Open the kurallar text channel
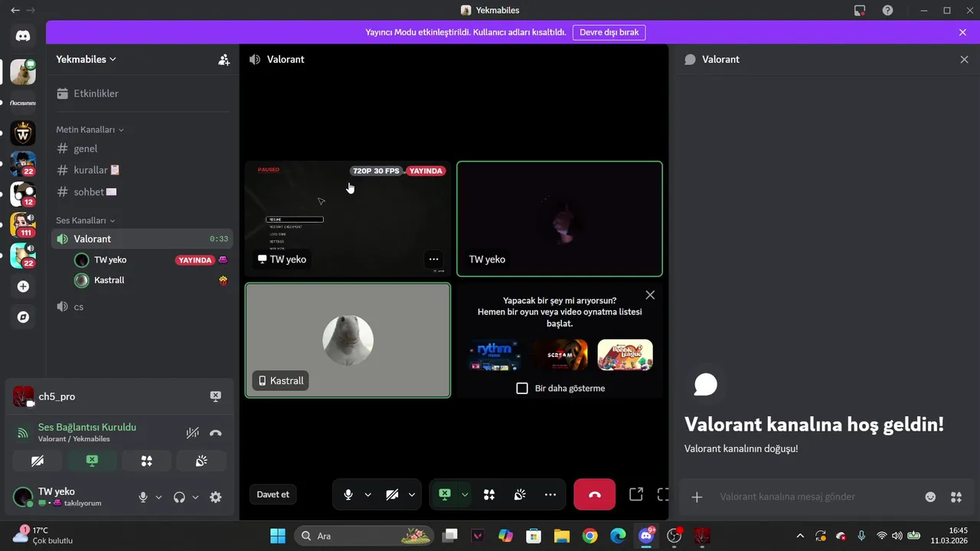980x551 pixels. click(142, 170)
